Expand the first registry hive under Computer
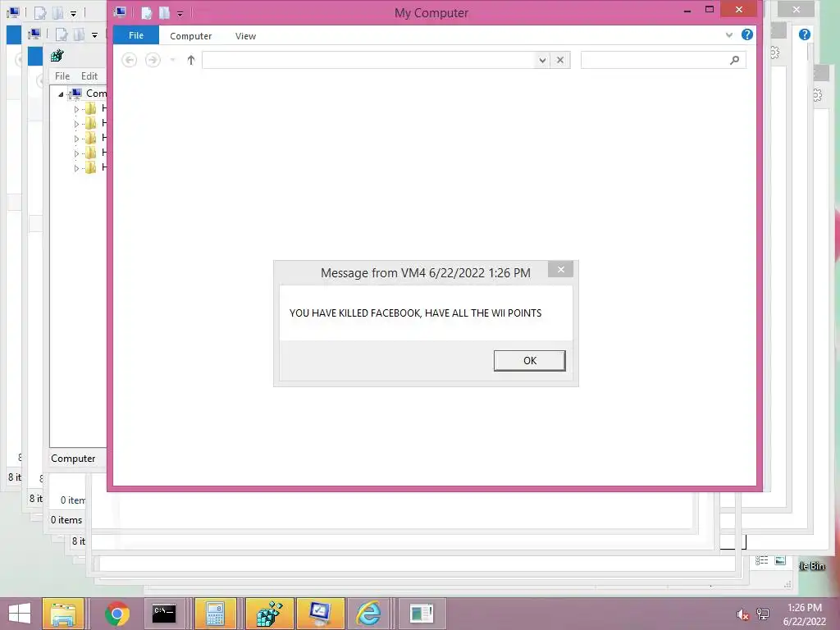 [76, 109]
